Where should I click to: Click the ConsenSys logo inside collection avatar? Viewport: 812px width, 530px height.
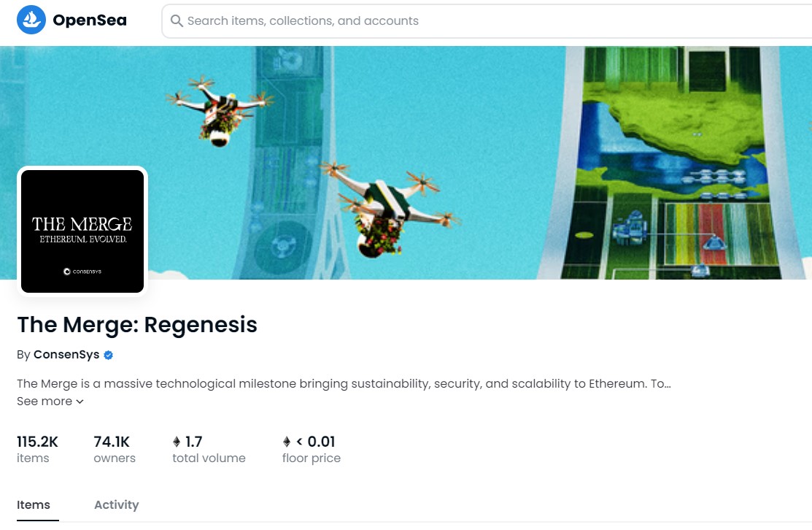pos(82,272)
